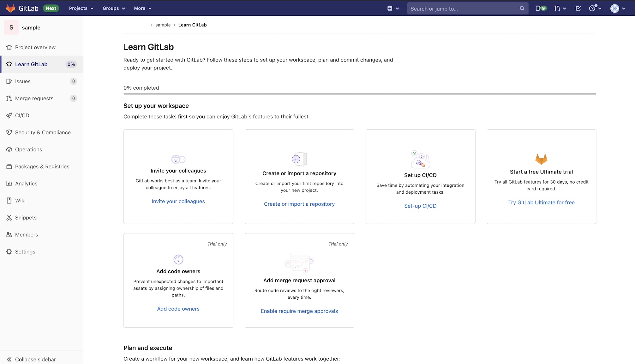Click the Wiki sidebar icon
The height and width of the screenshot is (364, 635).
(x=9, y=200)
